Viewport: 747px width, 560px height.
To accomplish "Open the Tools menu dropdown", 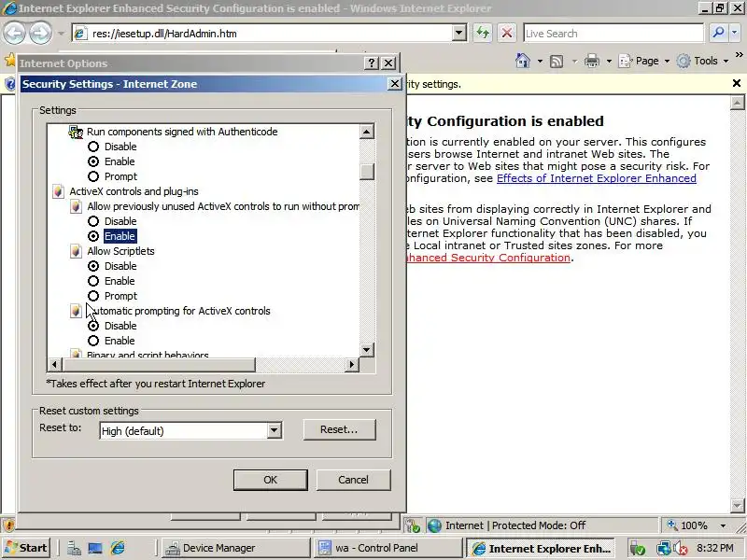I will click(703, 61).
